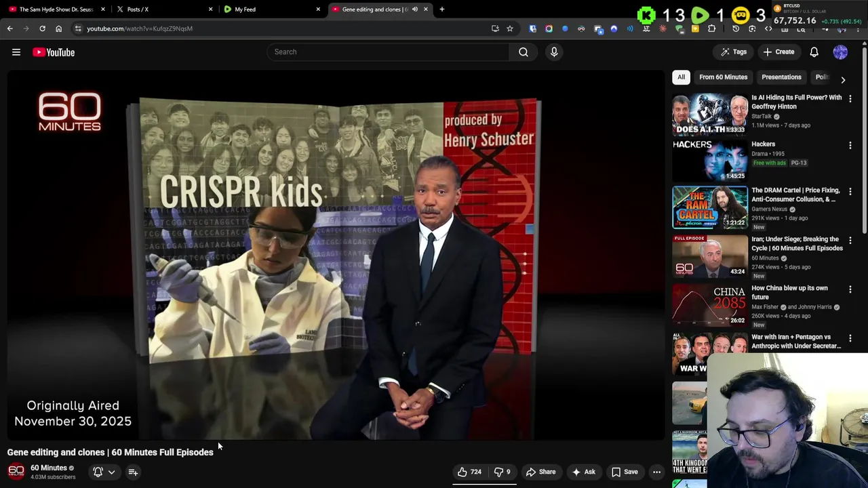This screenshot has width=868, height=488.
Task: Show more filter chips with arrow
Action: (x=843, y=79)
